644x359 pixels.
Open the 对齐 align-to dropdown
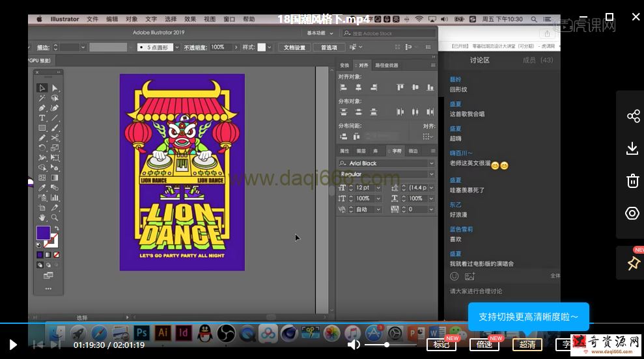pos(428,137)
